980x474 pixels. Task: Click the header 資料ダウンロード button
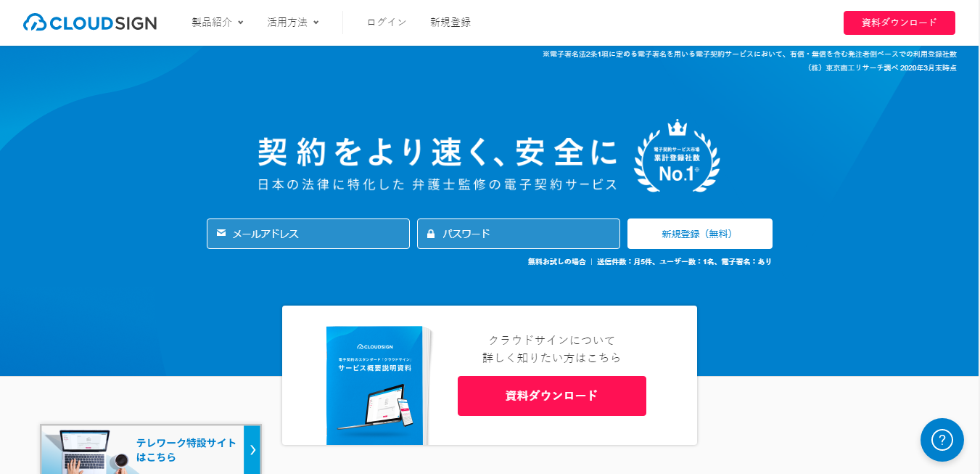(899, 23)
